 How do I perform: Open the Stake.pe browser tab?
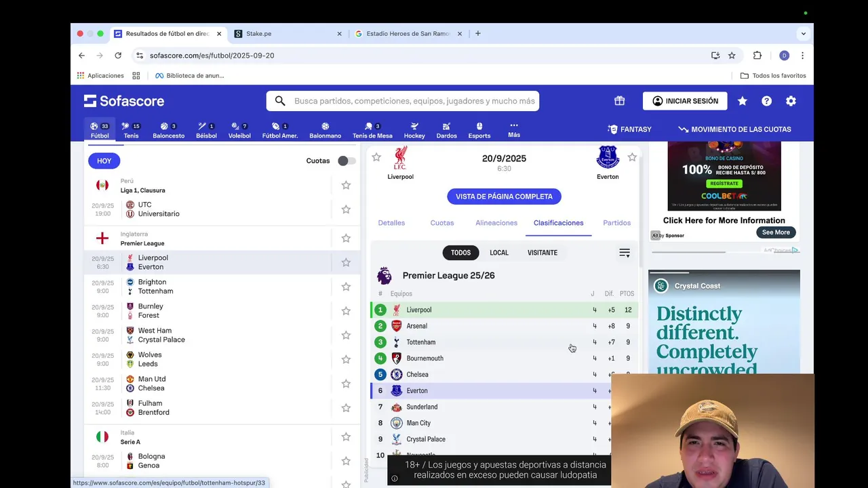(288, 33)
